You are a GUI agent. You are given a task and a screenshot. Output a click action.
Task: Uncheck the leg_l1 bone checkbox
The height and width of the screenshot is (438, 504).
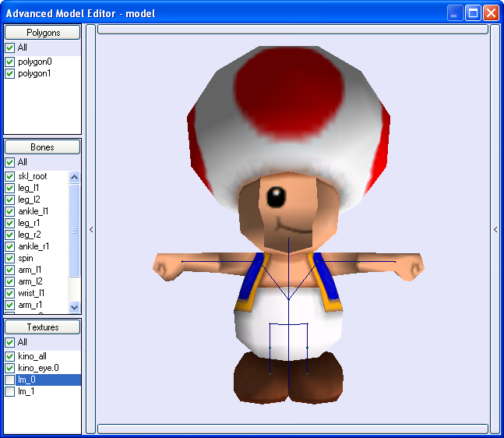9,188
